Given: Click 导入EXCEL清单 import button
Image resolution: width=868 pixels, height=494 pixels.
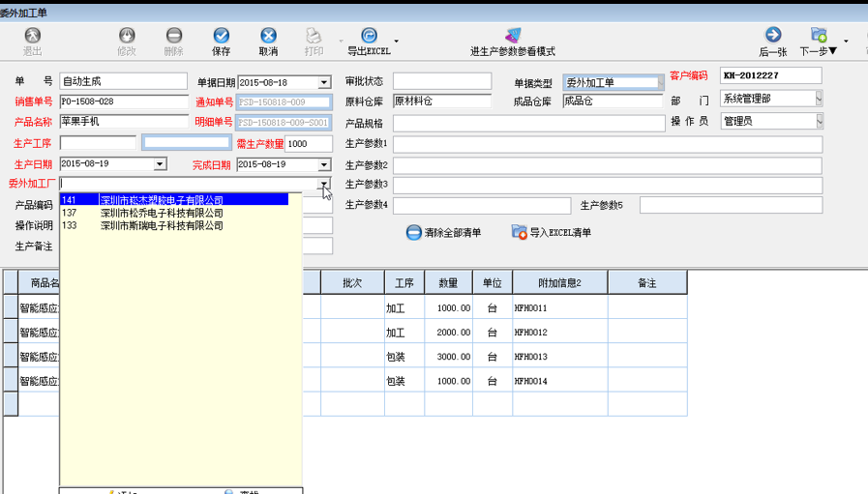Looking at the screenshot, I should click(x=552, y=232).
